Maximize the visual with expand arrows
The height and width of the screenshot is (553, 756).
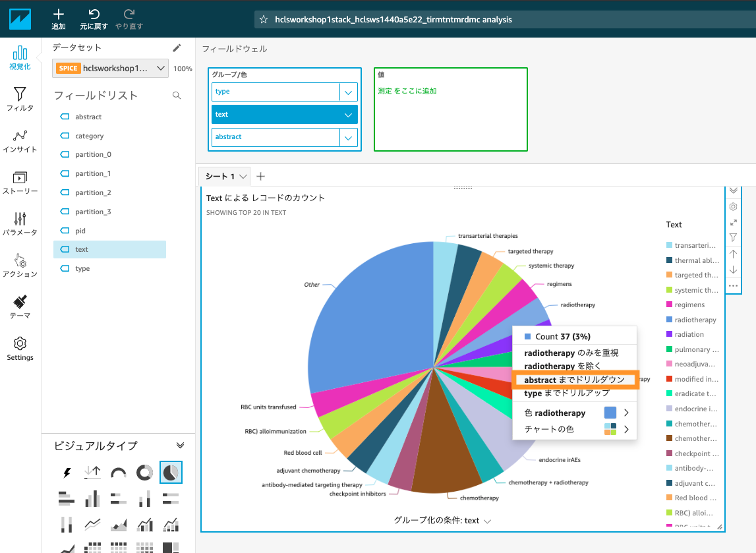pyautogui.click(x=734, y=222)
